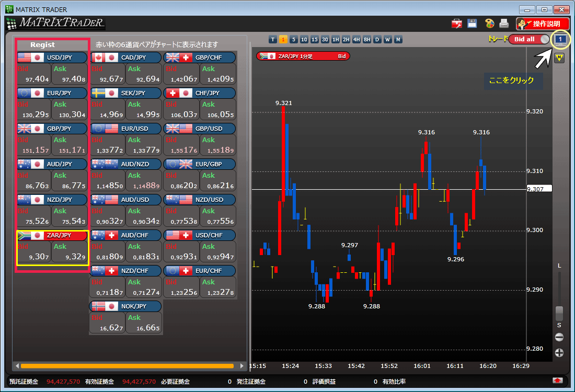Select the CHF/JPY currency pair header
The width and height of the screenshot is (575, 392).
(200, 93)
